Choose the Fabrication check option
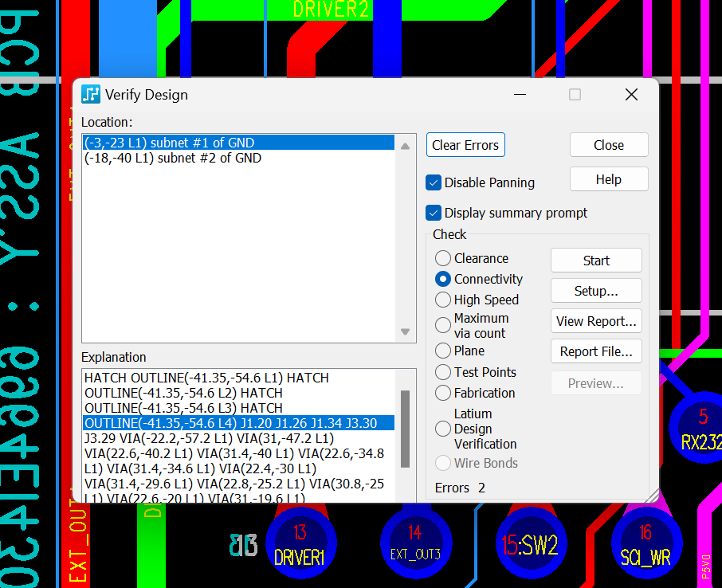The image size is (722, 588). tap(443, 393)
